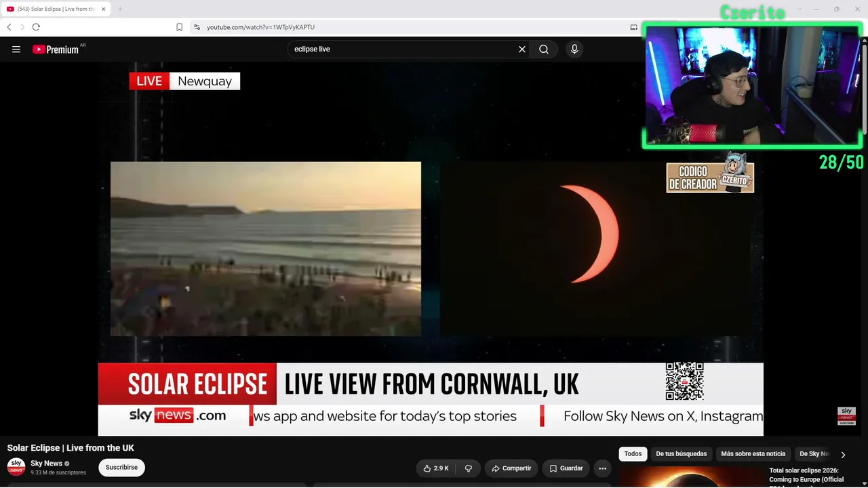Go back to the previous page
The height and width of the screenshot is (488, 868).
tap(9, 27)
